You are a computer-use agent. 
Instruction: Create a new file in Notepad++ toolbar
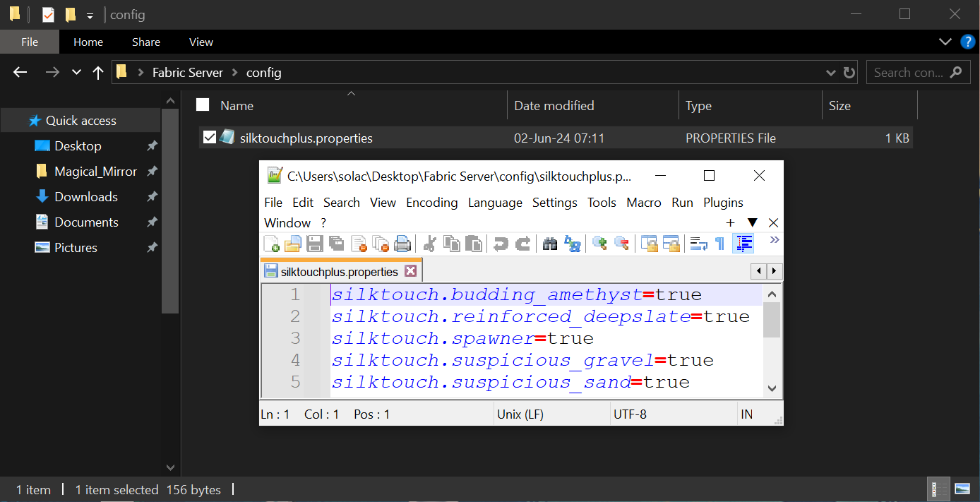tap(272, 244)
